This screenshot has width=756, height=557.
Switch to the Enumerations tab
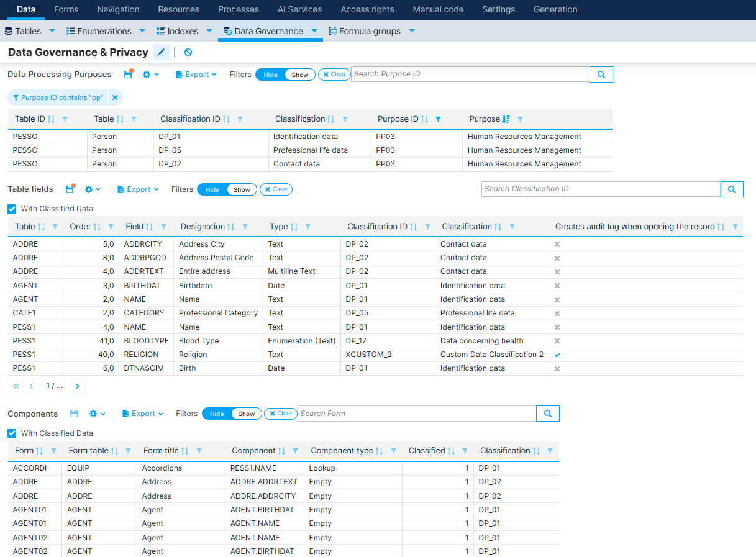click(99, 31)
